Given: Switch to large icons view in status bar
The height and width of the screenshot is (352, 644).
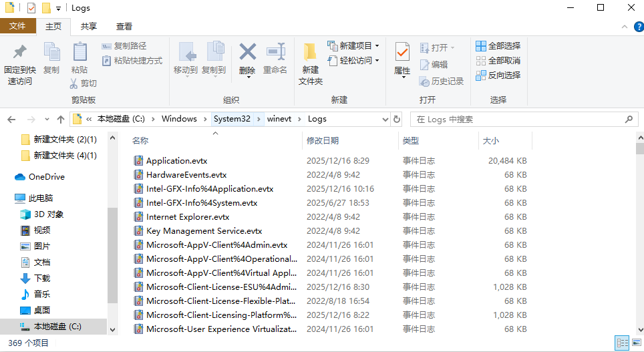Looking at the screenshot, I should (x=637, y=343).
